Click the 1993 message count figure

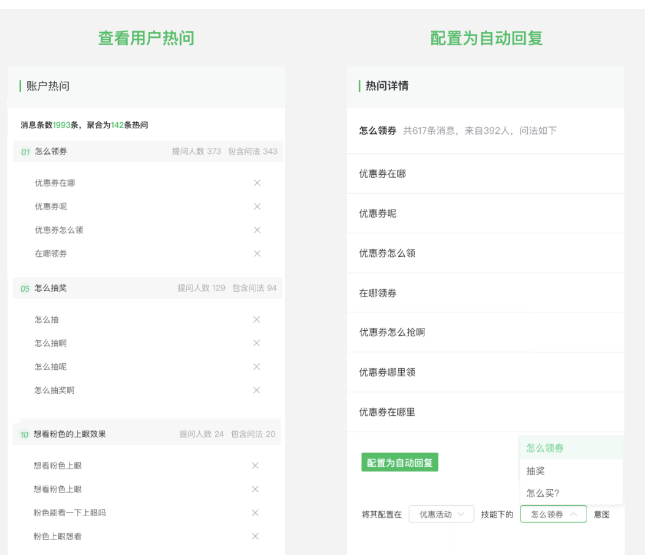pos(62,125)
